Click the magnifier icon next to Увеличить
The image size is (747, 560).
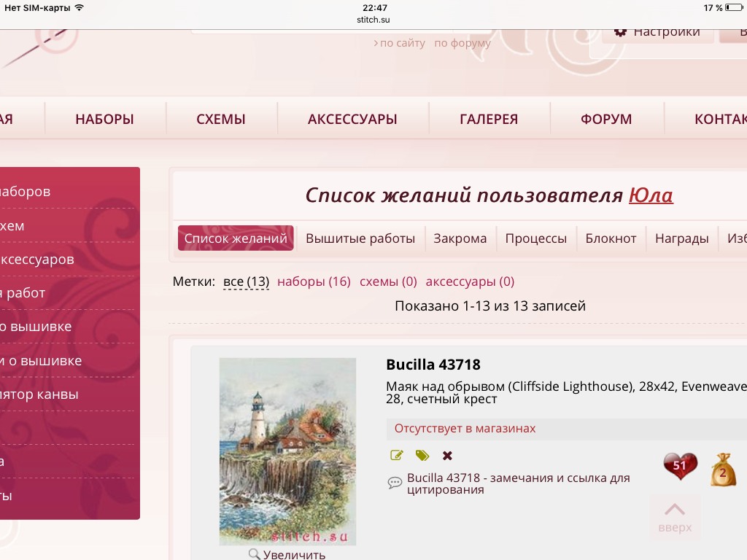pos(255,554)
